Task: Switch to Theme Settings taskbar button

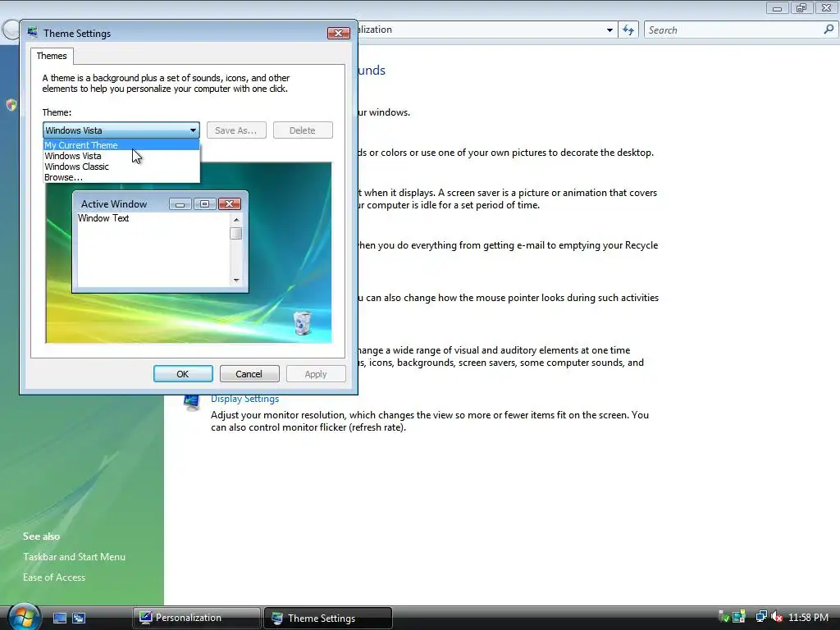Action: [328, 618]
